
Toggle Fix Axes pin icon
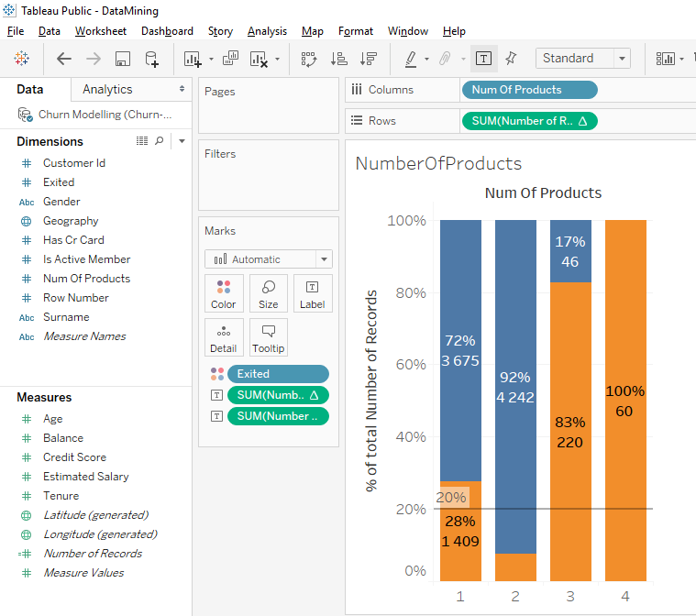[x=511, y=58]
